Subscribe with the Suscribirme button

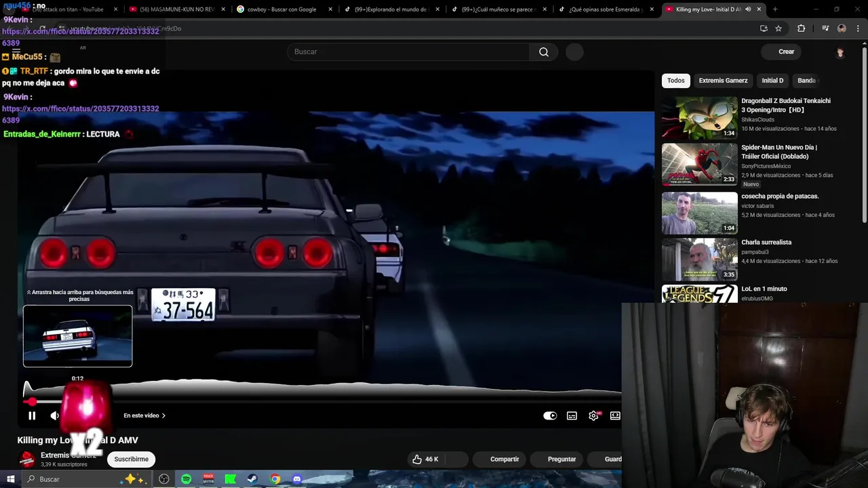tap(131, 459)
